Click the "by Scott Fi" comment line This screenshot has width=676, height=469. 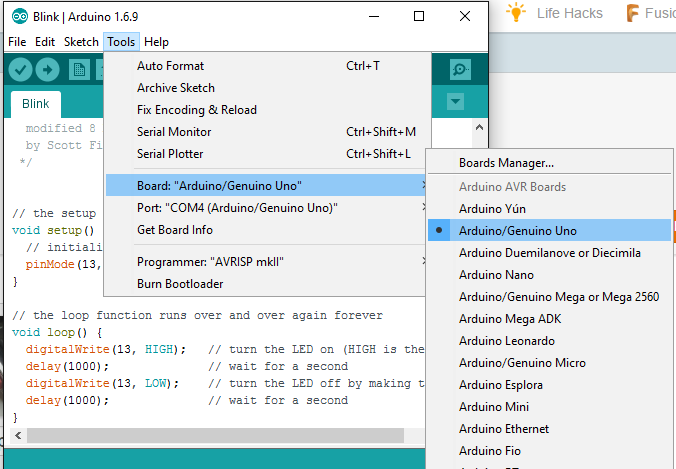pos(64,145)
